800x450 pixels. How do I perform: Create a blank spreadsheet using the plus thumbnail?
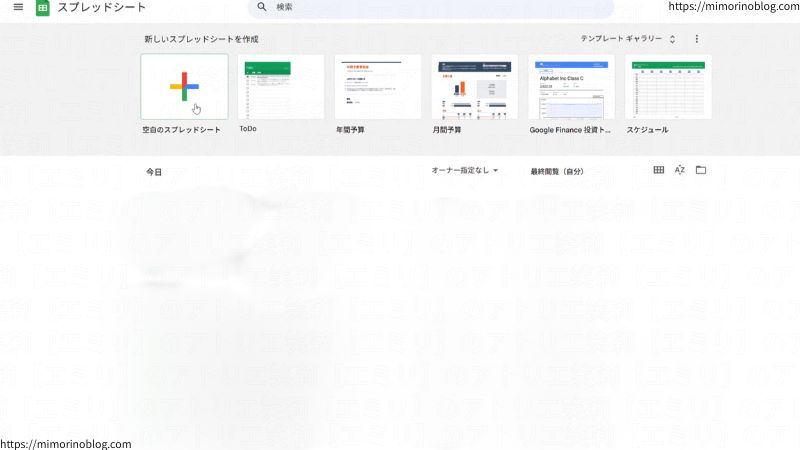click(x=185, y=87)
